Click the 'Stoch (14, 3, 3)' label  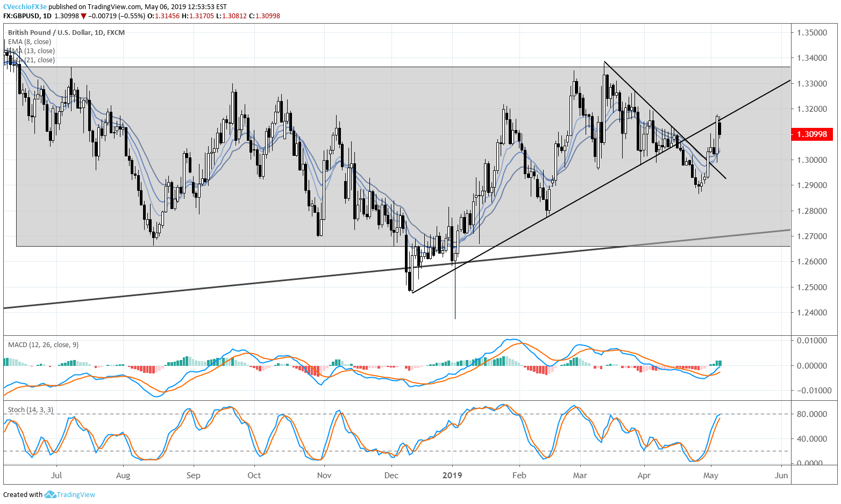31,410
